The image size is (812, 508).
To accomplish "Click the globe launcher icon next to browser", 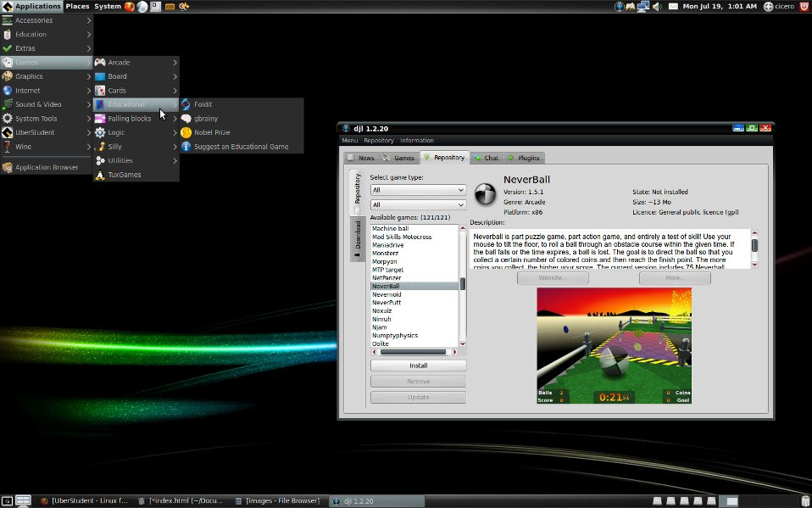I will coord(142,6).
